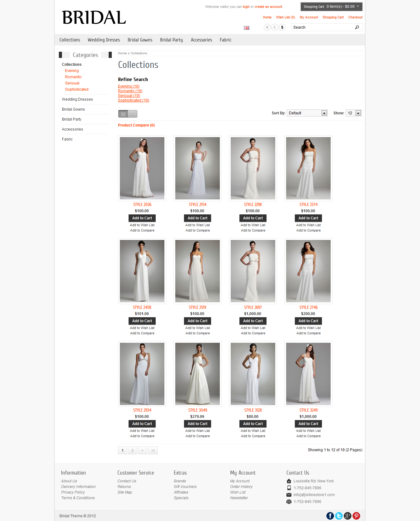Image resolution: width=420 pixels, height=521 pixels.
Task: Click Home breadcrumb link
Action: click(x=122, y=53)
